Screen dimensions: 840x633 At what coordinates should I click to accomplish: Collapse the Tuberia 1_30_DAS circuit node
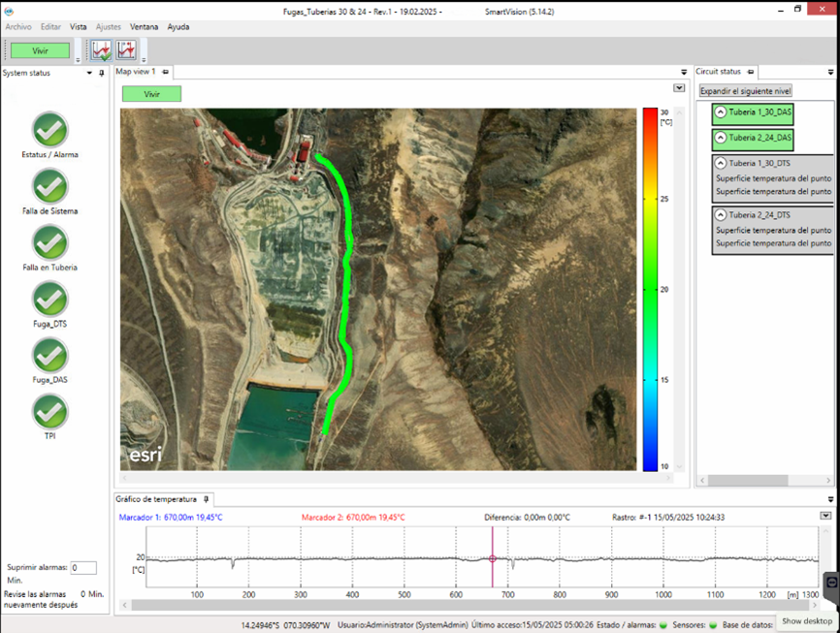coord(721,112)
